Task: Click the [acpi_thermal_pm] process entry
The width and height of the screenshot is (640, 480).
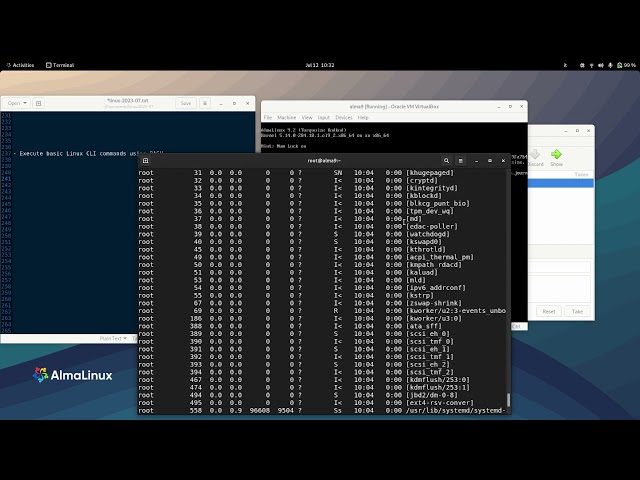Action: [440, 257]
